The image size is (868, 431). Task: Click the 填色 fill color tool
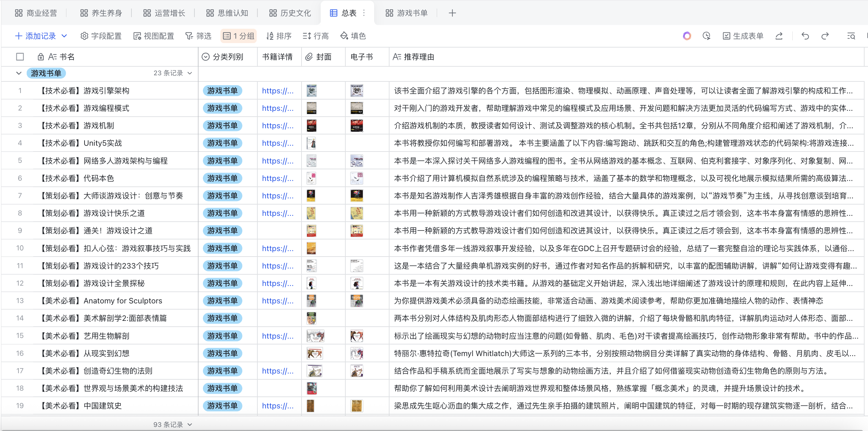tap(353, 36)
